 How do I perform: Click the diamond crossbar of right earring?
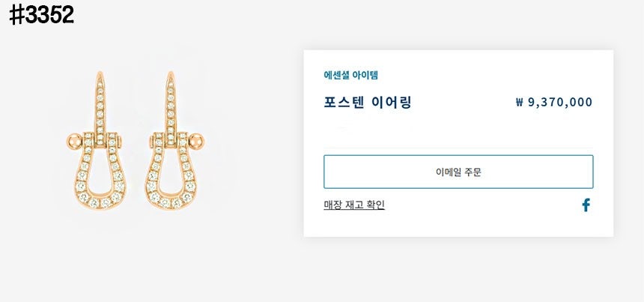170,140
